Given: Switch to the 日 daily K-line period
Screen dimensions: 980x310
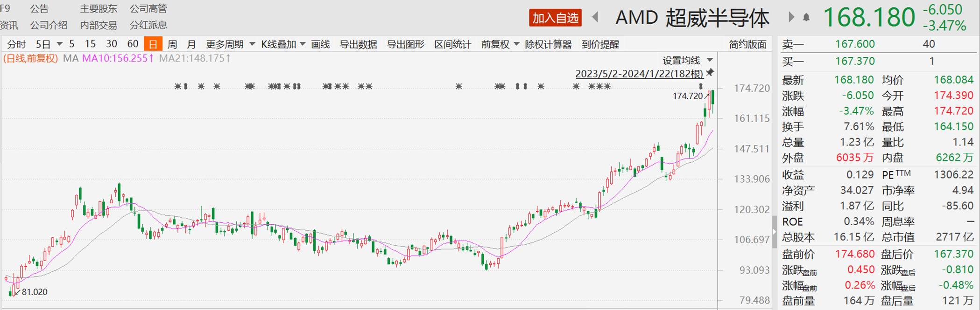Looking at the screenshot, I should 153,44.
